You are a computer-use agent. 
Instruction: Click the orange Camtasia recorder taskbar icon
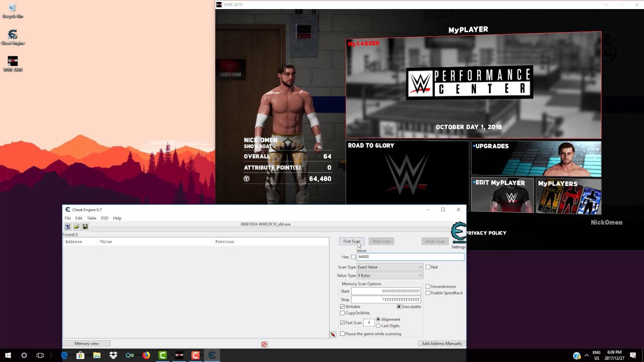(x=195, y=355)
